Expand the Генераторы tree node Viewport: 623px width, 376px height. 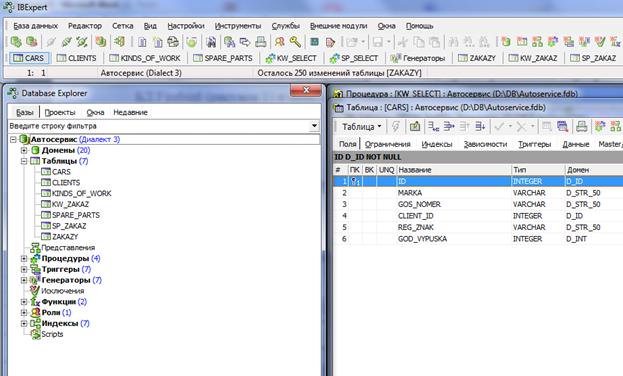click(x=24, y=280)
